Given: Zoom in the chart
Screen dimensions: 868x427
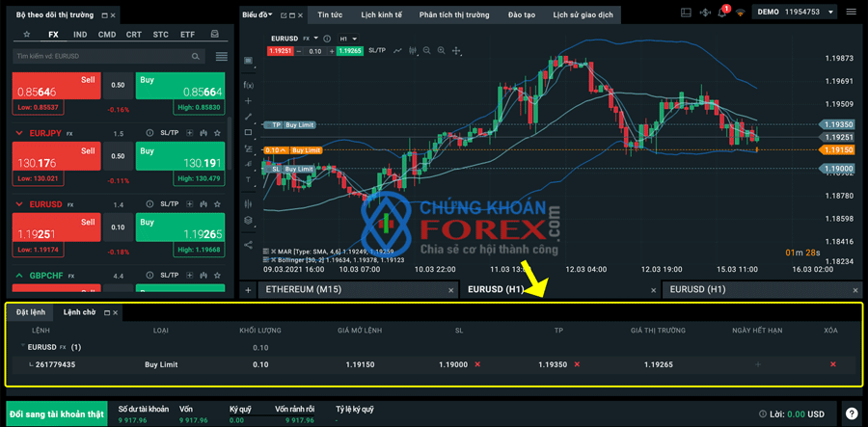Looking at the screenshot, I should [441, 51].
